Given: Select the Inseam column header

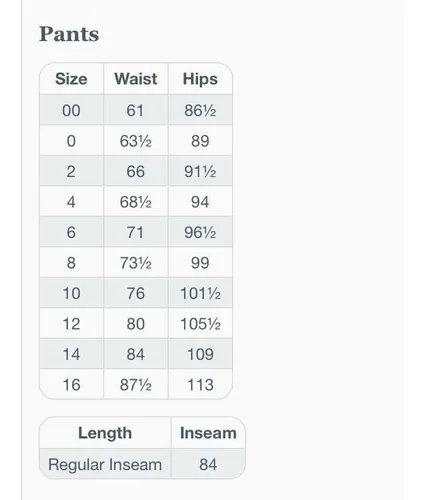Looking at the screenshot, I should [x=208, y=433].
